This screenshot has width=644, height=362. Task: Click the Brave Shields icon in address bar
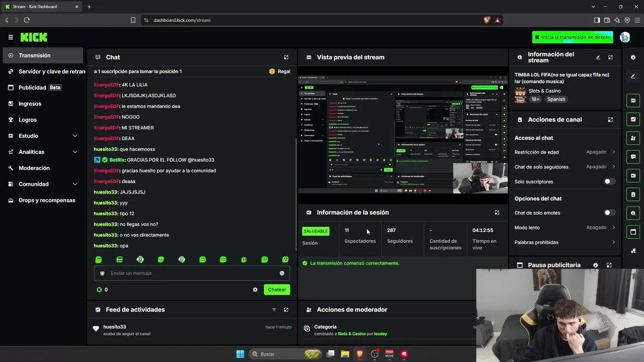pyautogui.click(x=487, y=20)
